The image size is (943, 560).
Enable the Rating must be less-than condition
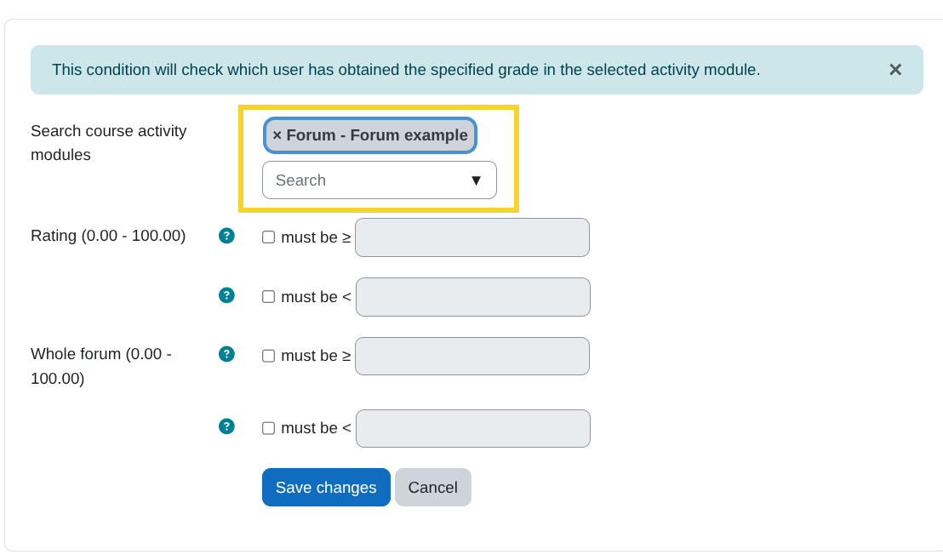click(x=268, y=296)
